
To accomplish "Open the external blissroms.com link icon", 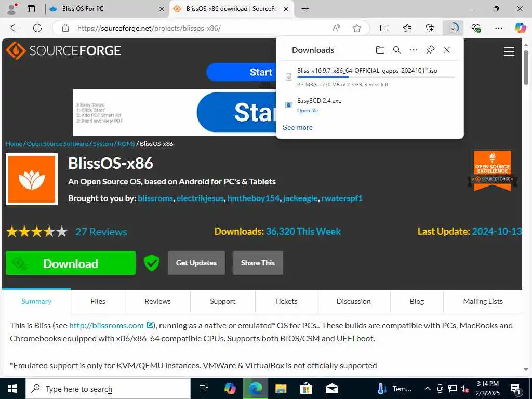I will coord(150,325).
